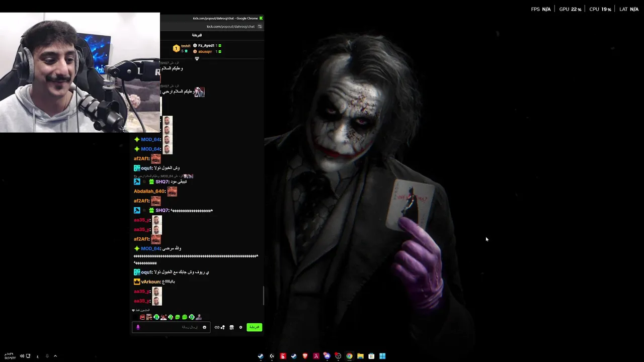This screenshot has width=644, height=362.
Task: Click the site settings icon beside chat URL
Action: click(x=260, y=26)
